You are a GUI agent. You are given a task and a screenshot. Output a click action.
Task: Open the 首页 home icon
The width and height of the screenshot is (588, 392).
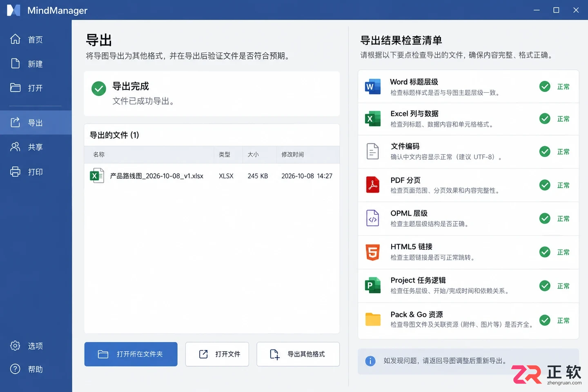tap(15, 39)
